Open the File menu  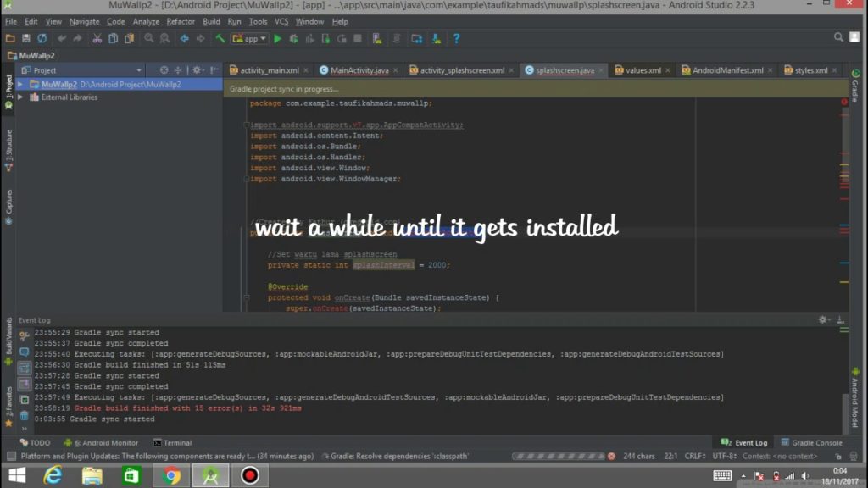click(10, 21)
